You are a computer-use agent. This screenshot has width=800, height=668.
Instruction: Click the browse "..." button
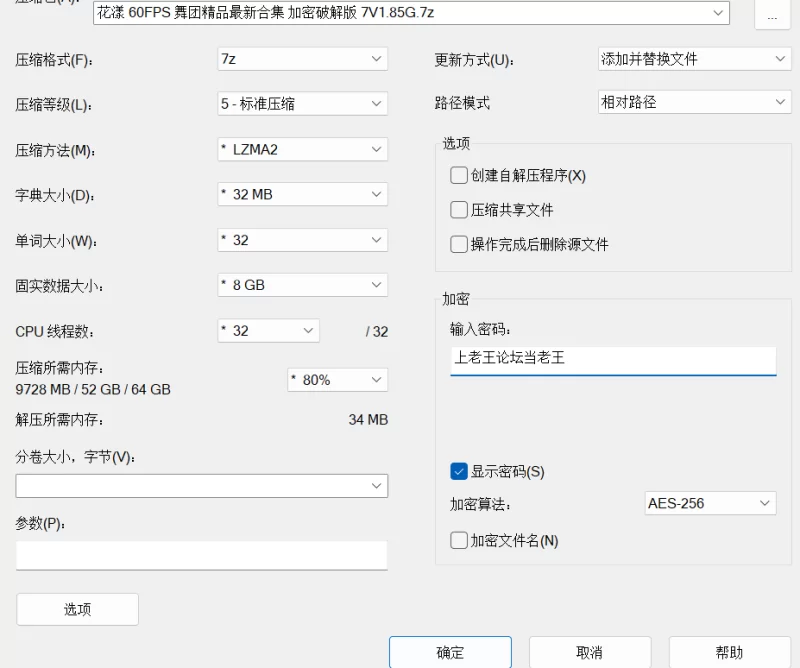[x=772, y=15]
